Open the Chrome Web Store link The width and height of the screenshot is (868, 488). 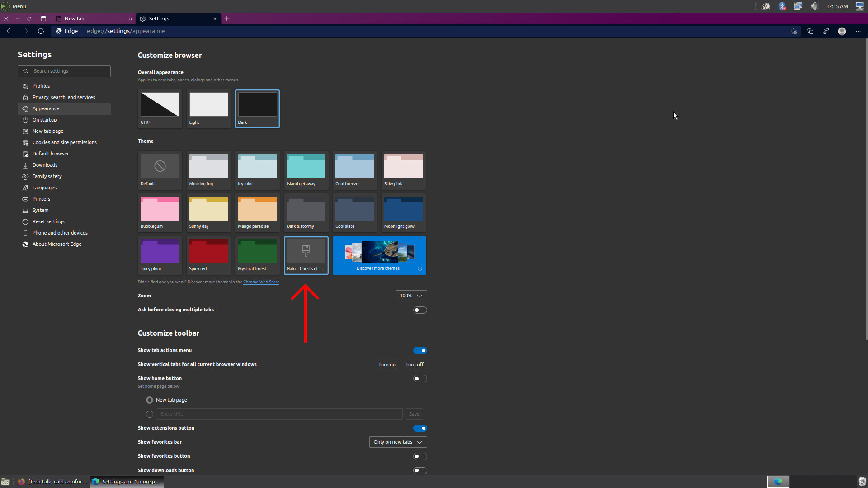pyautogui.click(x=261, y=282)
